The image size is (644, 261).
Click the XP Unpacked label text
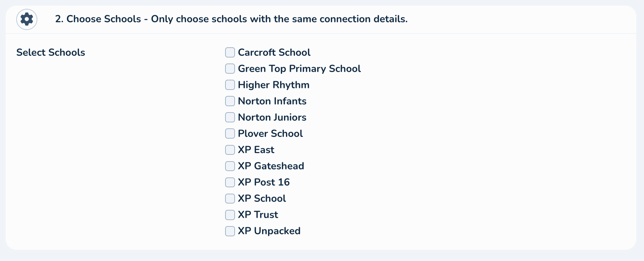tap(269, 231)
